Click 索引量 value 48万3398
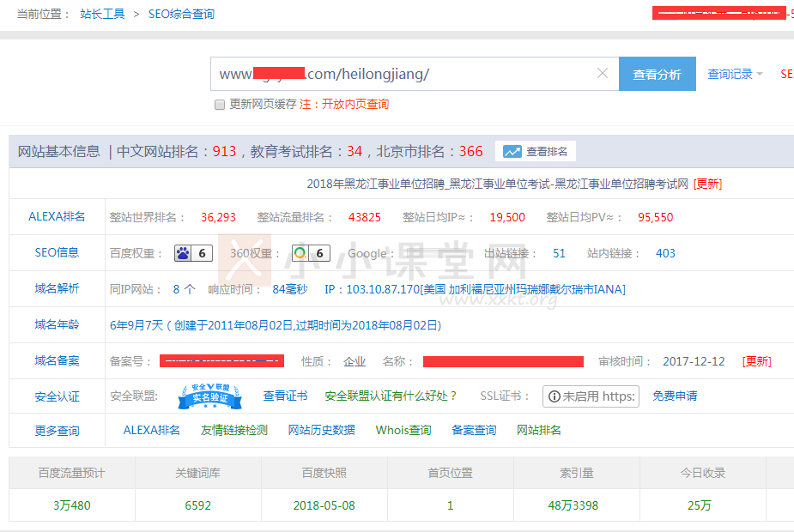The height and width of the screenshot is (532, 794). [x=573, y=505]
